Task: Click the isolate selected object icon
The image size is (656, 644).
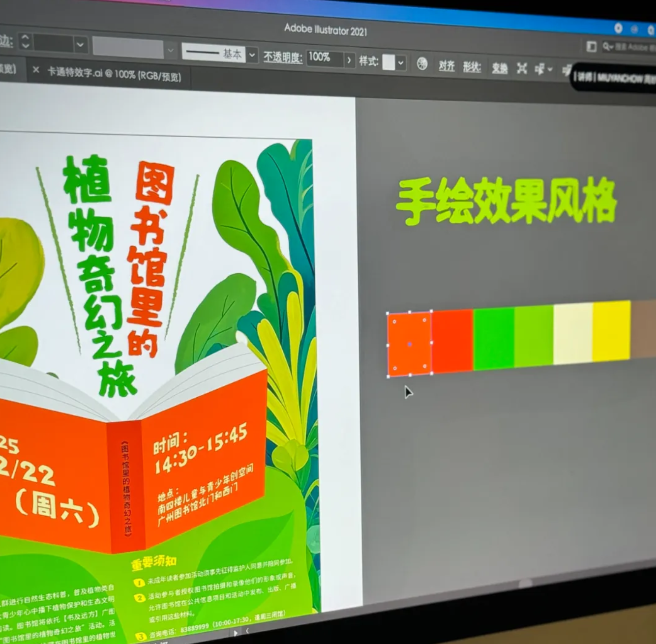Action: coord(522,68)
